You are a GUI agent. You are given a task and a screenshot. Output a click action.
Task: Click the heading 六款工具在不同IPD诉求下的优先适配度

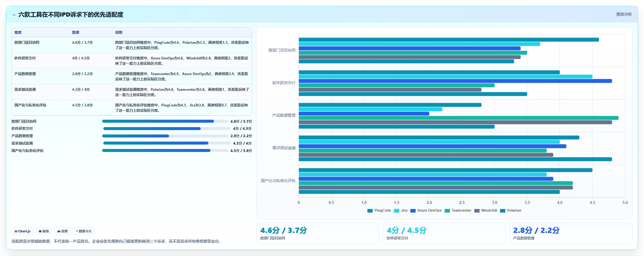(71, 14)
